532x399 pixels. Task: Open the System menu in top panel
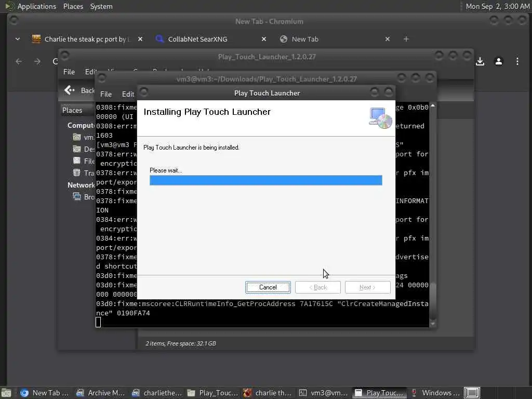tap(101, 6)
